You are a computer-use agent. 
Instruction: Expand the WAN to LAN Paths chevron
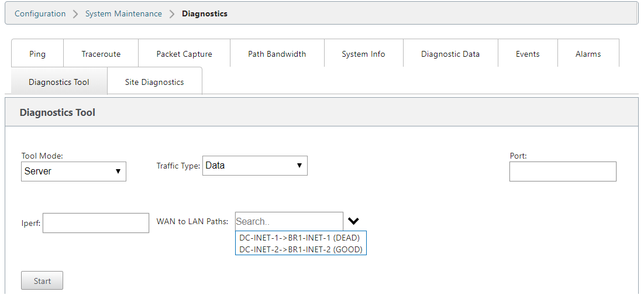click(353, 221)
